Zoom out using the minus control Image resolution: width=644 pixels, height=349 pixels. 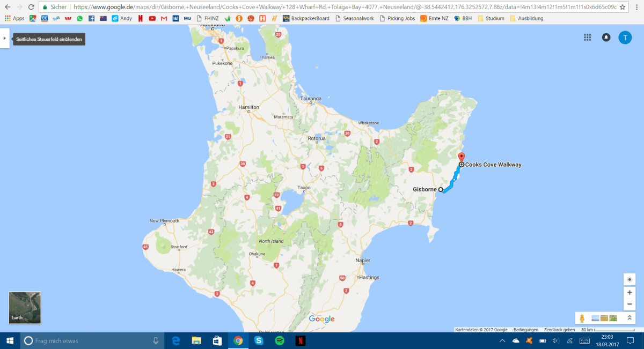tap(629, 305)
